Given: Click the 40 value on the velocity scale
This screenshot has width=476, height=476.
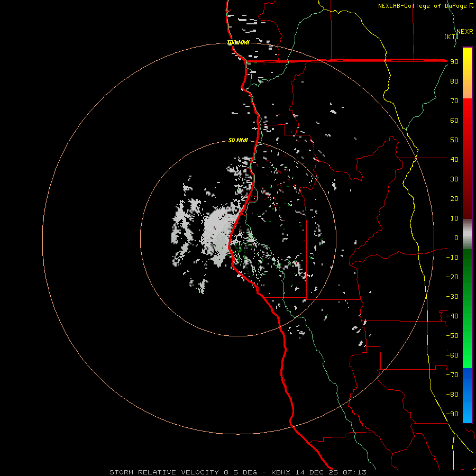Looking at the screenshot, I should (454, 160).
